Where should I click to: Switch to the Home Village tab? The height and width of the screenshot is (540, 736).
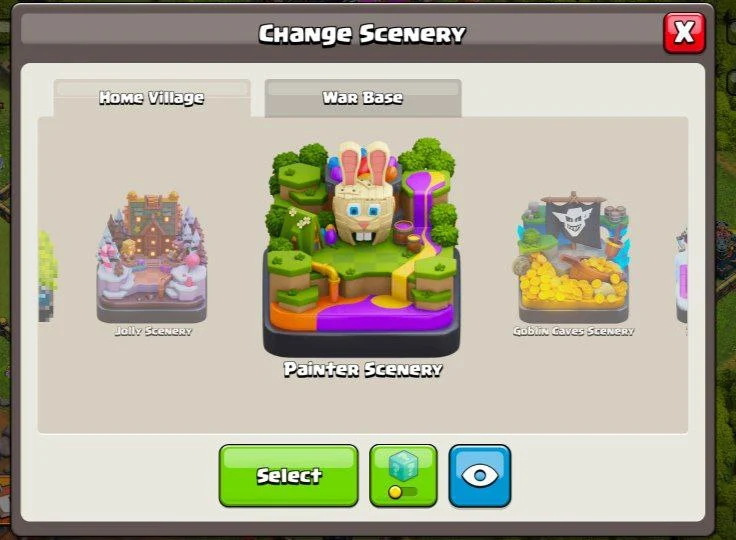pyautogui.click(x=152, y=98)
